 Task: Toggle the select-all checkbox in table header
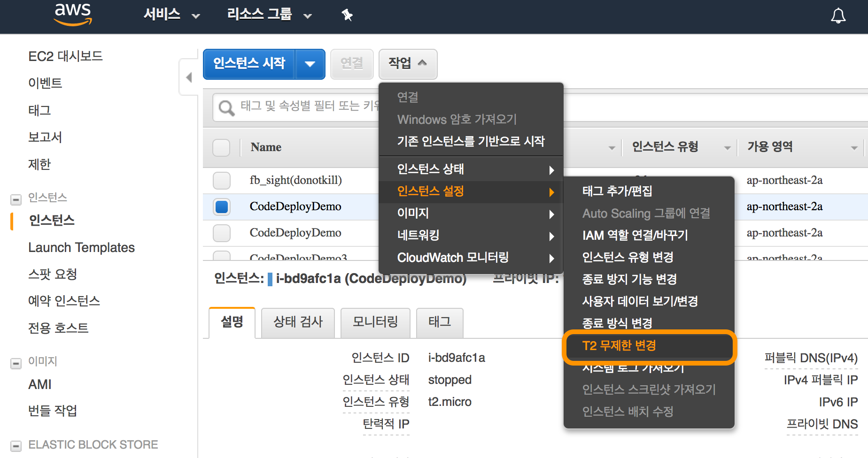[x=221, y=147]
